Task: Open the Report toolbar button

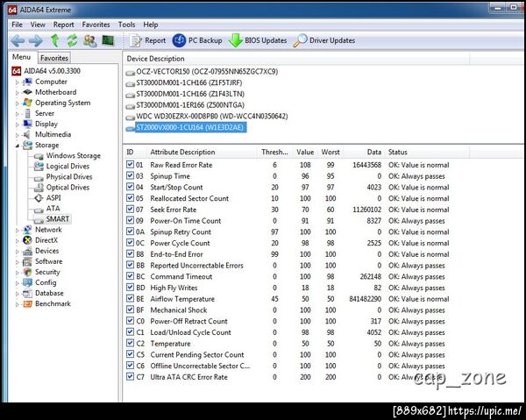Action: [147, 40]
